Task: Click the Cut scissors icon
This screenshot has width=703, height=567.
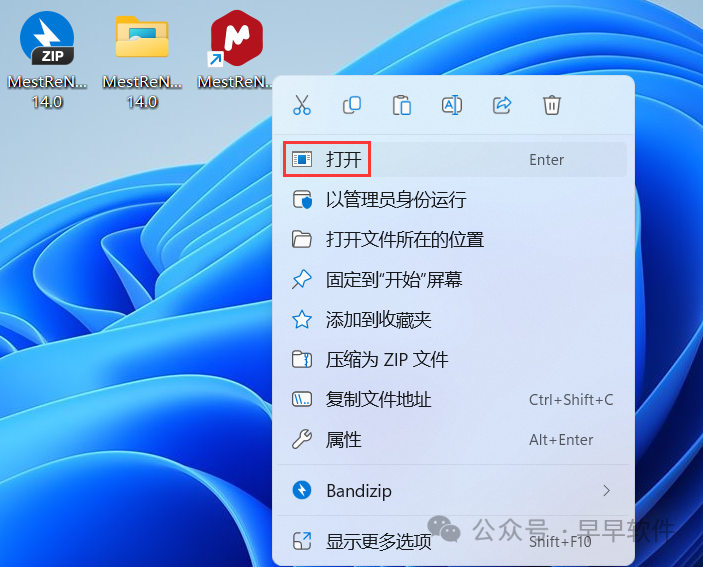Action: tap(302, 105)
